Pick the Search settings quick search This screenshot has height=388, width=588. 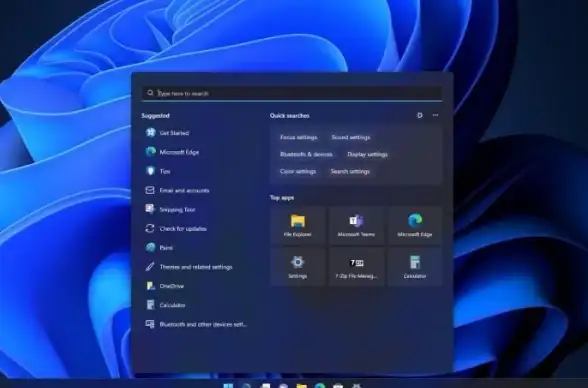click(350, 171)
